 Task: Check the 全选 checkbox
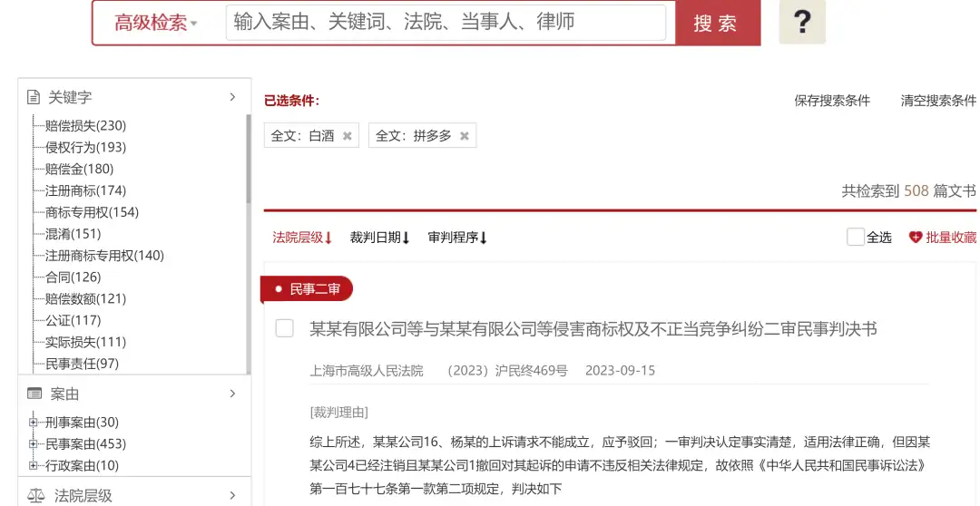point(855,237)
